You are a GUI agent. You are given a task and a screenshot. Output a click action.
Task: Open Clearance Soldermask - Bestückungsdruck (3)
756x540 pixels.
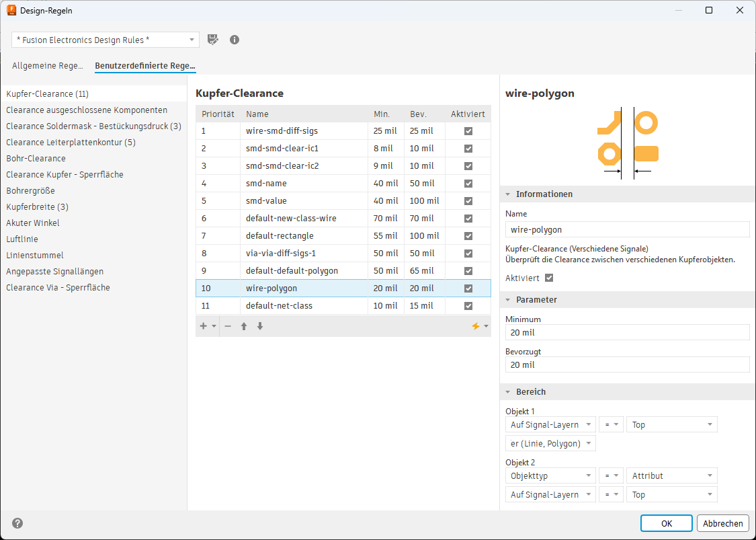[x=93, y=126]
